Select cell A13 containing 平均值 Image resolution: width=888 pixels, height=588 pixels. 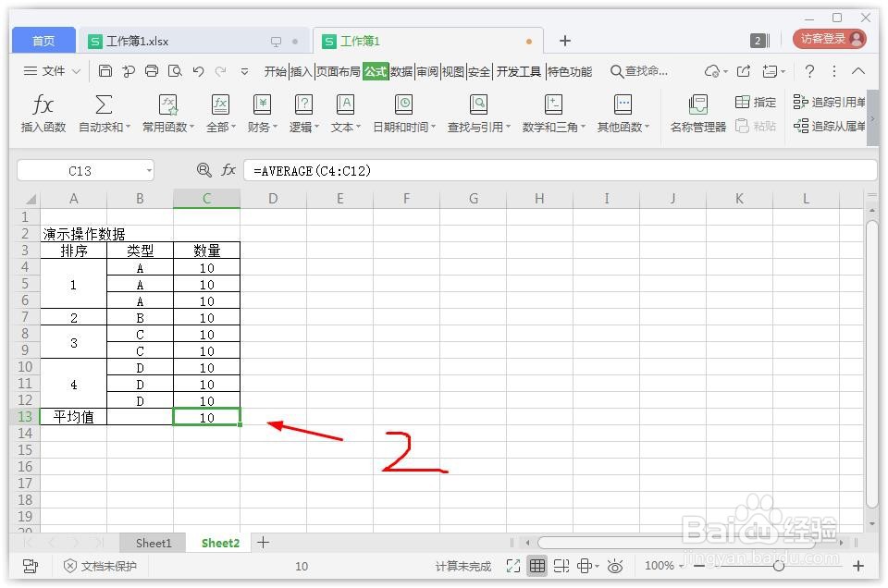coord(74,417)
